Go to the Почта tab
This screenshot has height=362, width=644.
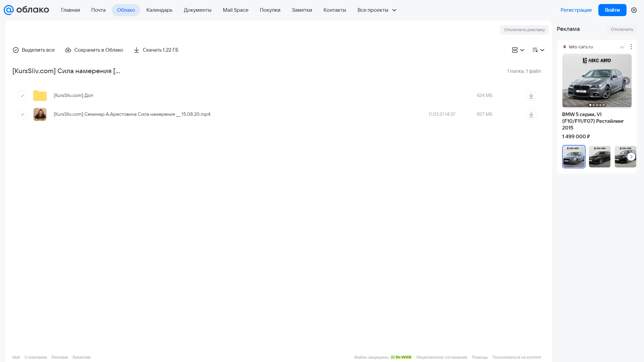tap(98, 10)
